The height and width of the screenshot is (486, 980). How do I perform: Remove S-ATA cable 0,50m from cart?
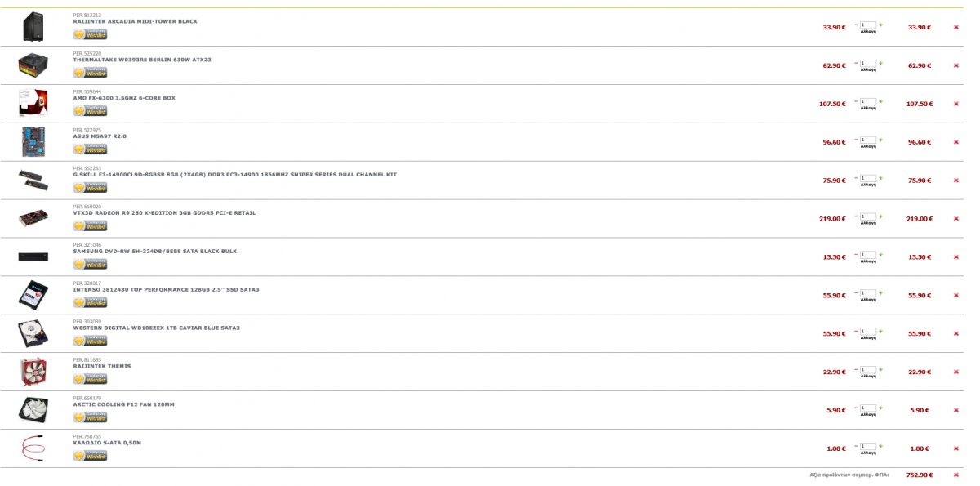click(x=956, y=448)
